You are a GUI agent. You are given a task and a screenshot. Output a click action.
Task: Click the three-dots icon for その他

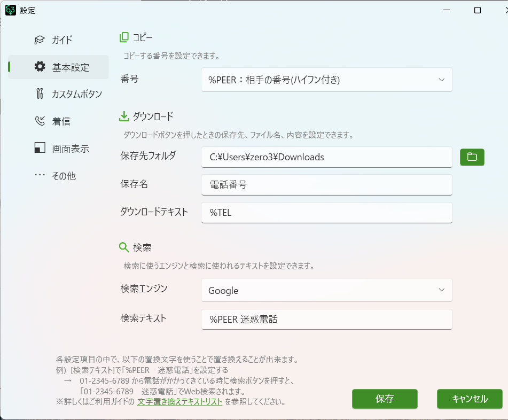[40, 175]
